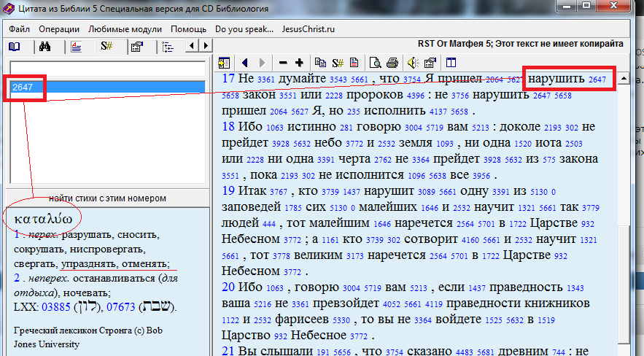Click the printer icon
Image resolution: width=644 pixels, height=356 pixels.
pyautogui.click(x=392, y=63)
